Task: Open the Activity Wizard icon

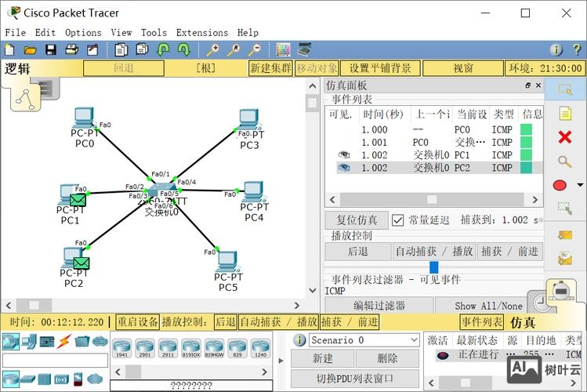Action: [x=92, y=49]
